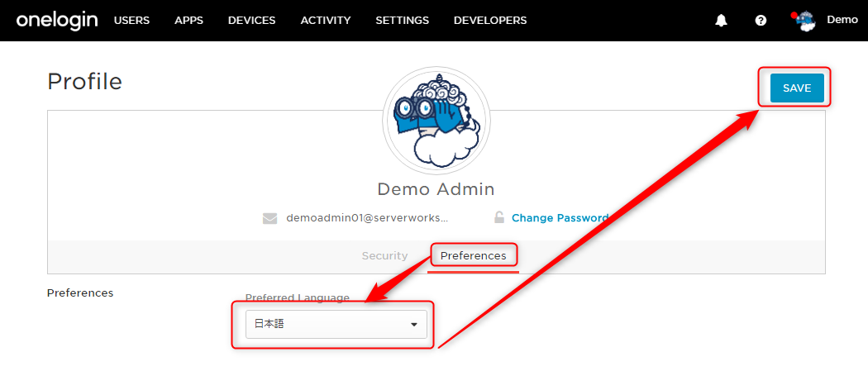The width and height of the screenshot is (868, 371).
Task: Open the Preferred Language dropdown
Action: 336,325
